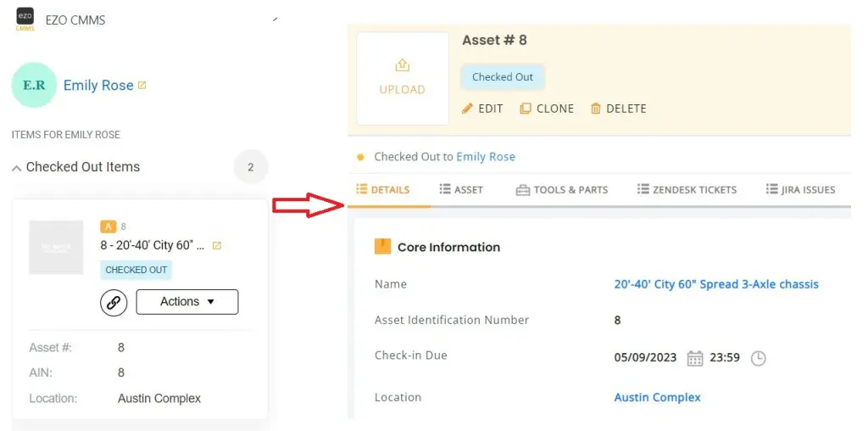868x431 pixels.
Task: Collapse the Checked Out Items section
Action: pyautogui.click(x=17, y=168)
